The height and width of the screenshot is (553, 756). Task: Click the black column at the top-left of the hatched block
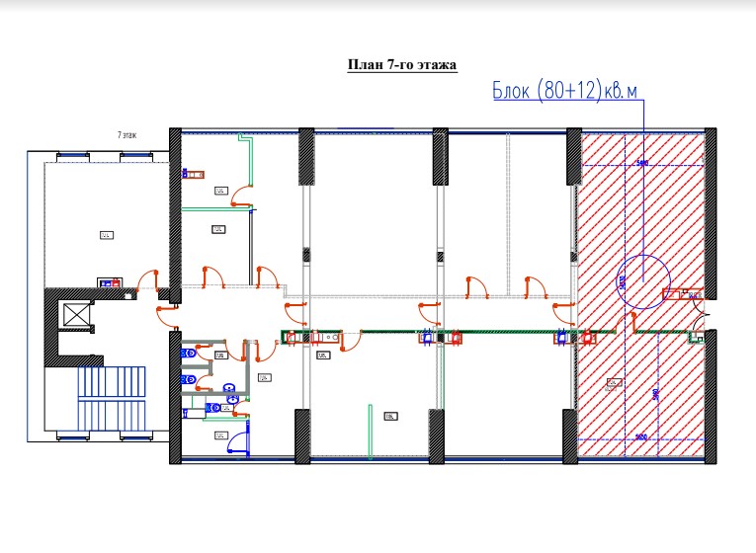click(x=573, y=156)
